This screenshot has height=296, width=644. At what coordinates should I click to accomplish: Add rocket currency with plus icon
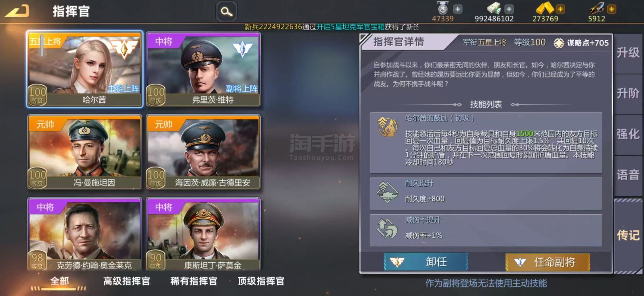click(612, 9)
